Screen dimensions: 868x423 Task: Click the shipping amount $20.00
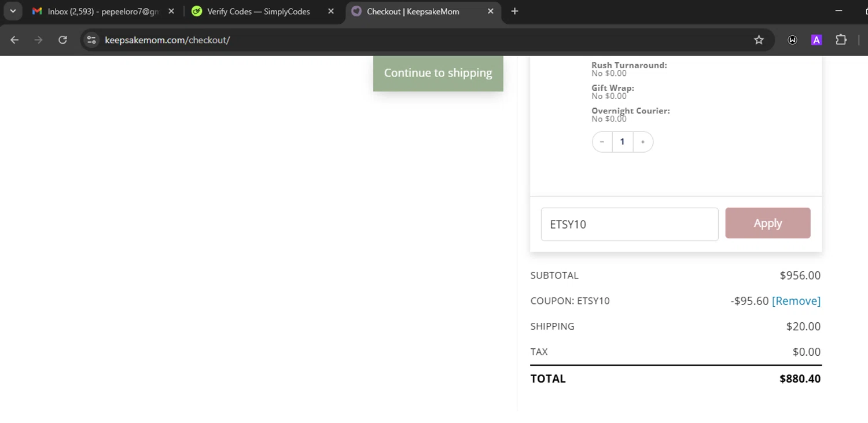point(803,326)
